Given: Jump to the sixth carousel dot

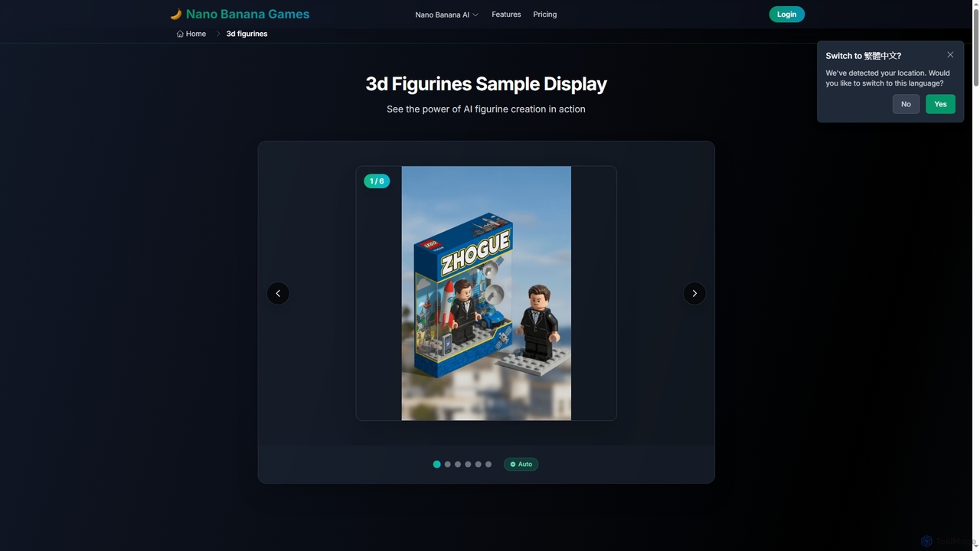Looking at the screenshot, I should click(488, 464).
